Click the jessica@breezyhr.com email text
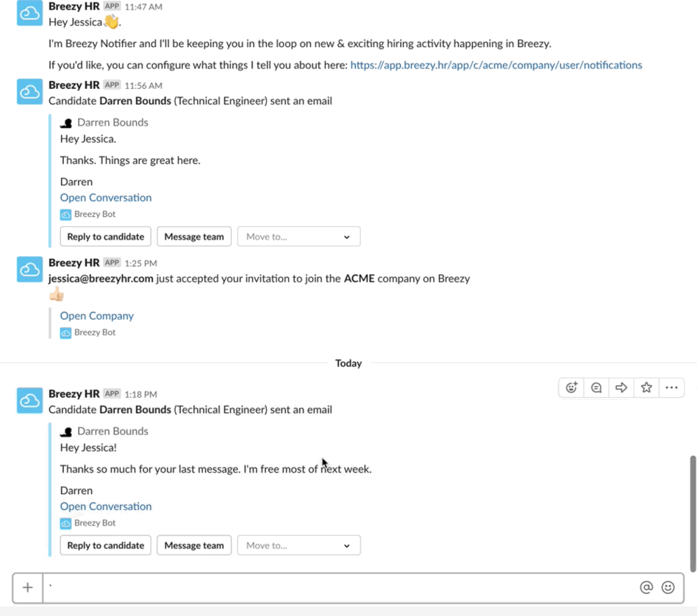This screenshot has width=697, height=616. 101,279
